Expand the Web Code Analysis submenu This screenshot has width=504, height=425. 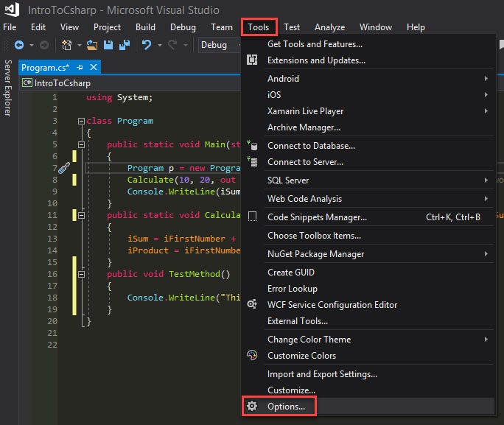point(486,199)
